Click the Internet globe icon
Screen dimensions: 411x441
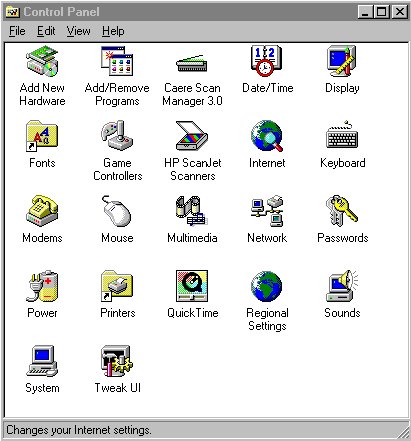click(267, 136)
